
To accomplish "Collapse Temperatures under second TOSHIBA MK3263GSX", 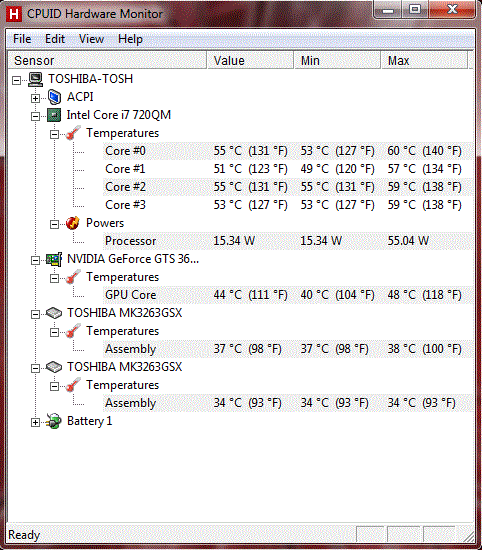I will tap(54, 386).
